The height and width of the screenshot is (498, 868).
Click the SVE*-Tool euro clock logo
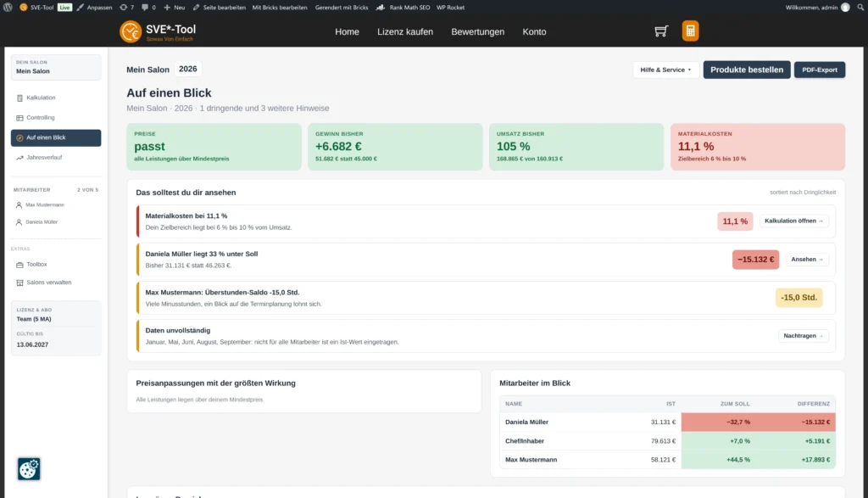coord(131,31)
